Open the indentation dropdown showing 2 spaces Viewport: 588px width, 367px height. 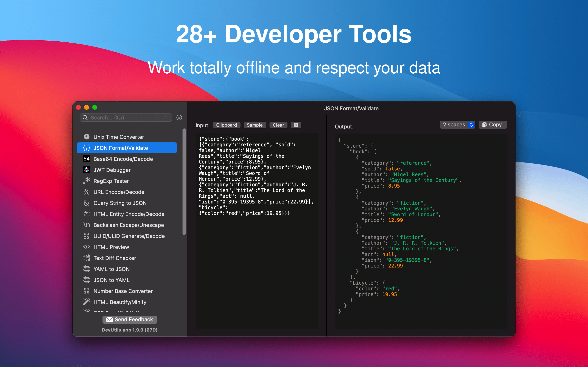tap(457, 125)
